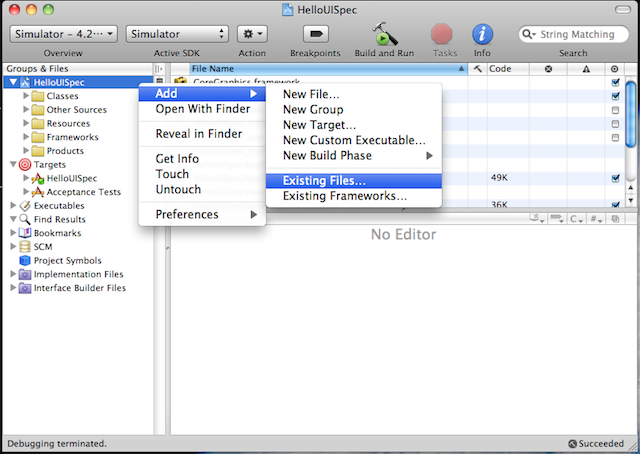The image size is (640, 454).
Task: Open the Action gear dropdown
Action: click(x=252, y=34)
